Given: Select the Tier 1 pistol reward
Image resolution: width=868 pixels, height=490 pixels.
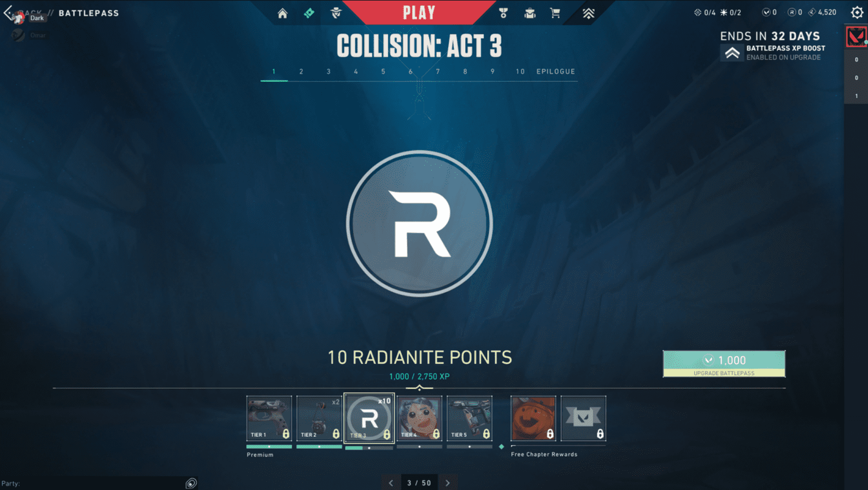Looking at the screenshot, I should (x=269, y=418).
